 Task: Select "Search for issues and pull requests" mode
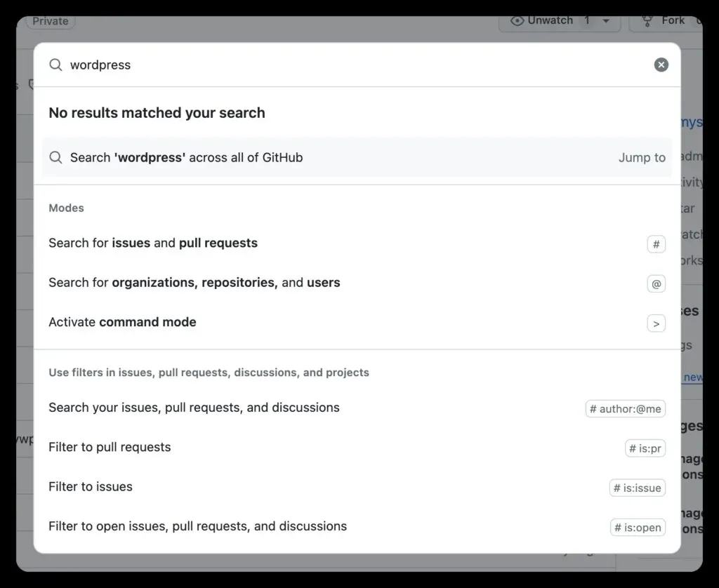[153, 243]
